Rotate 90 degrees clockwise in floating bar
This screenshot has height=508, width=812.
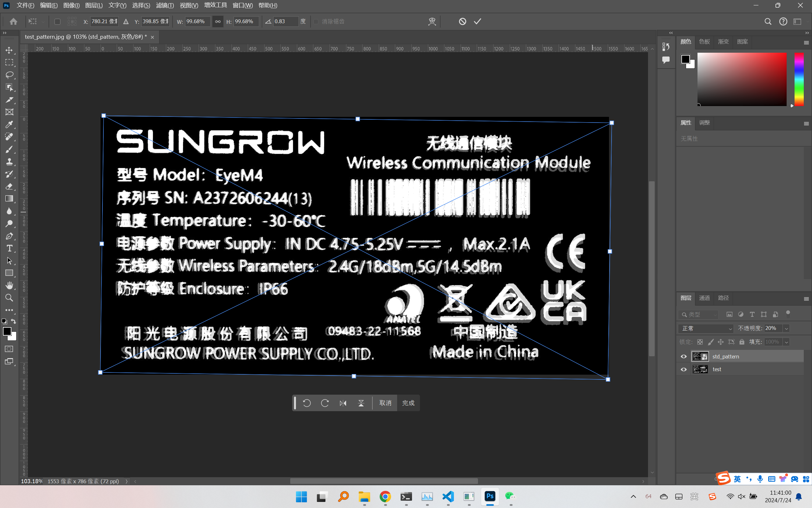(325, 403)
